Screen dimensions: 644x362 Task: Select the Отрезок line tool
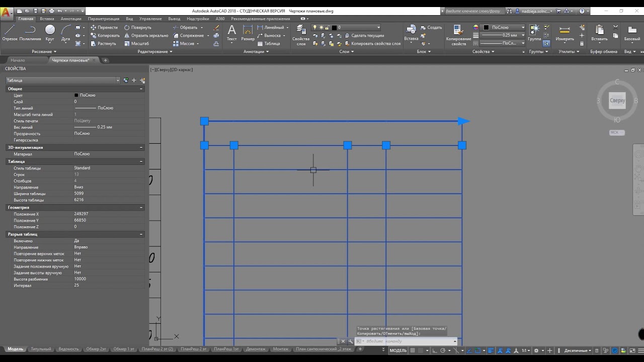[x=10, y=33]
